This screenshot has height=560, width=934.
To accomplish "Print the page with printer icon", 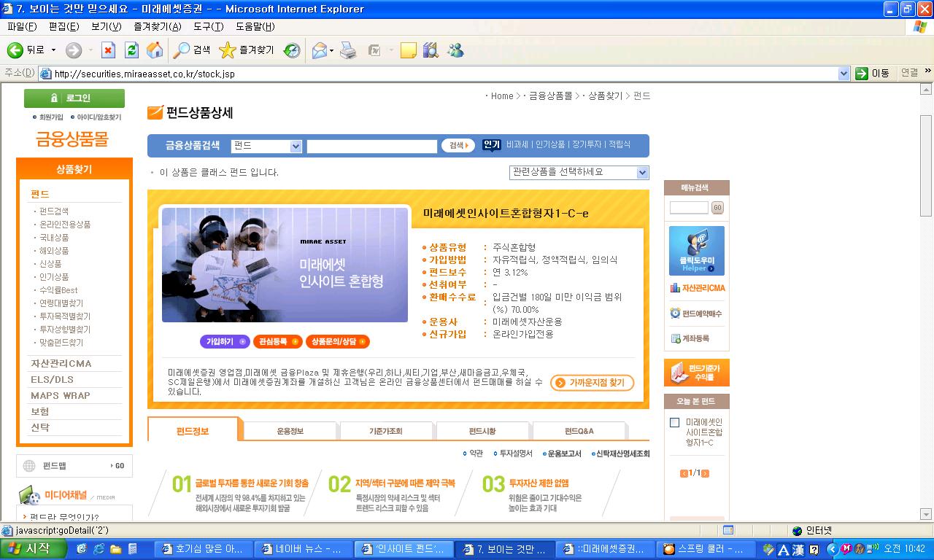I will (348, 50).
